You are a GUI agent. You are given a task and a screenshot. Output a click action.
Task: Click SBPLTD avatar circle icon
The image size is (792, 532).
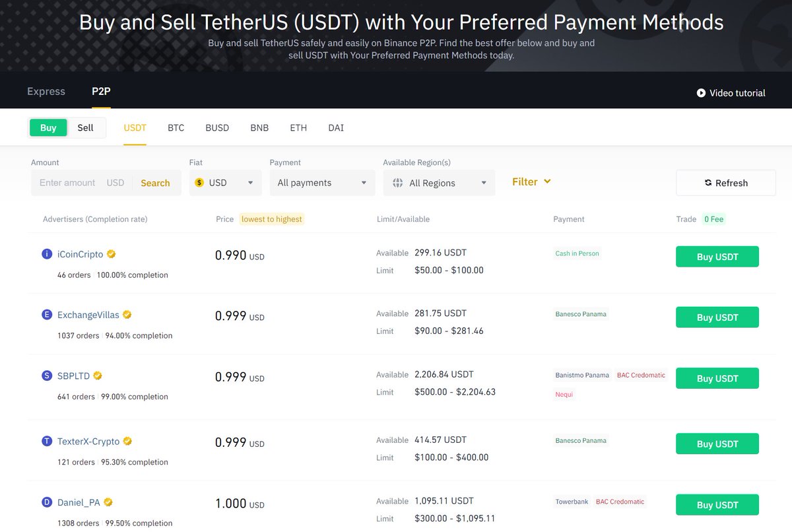47,376
